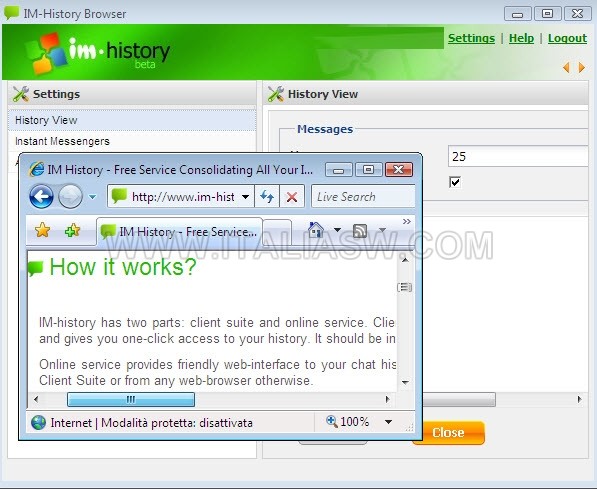The height and width of the screenshot is (489, 597).
Task: Click the IE back navigation arrow
Action: pos(41,197)
